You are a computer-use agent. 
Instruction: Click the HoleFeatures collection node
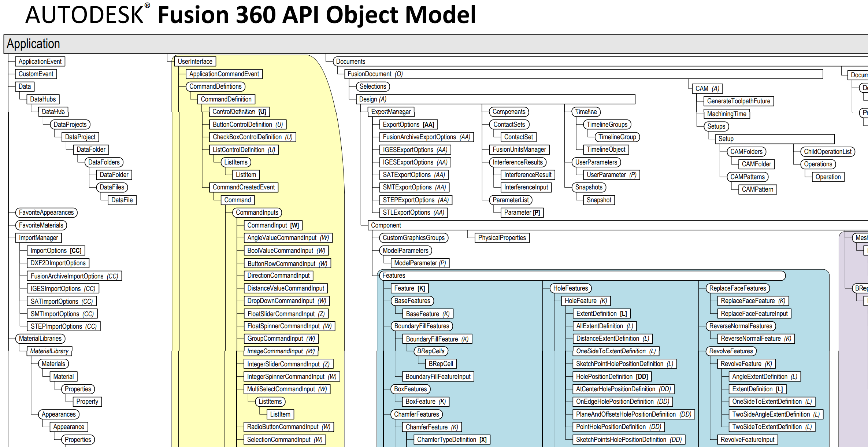point(570,288)
